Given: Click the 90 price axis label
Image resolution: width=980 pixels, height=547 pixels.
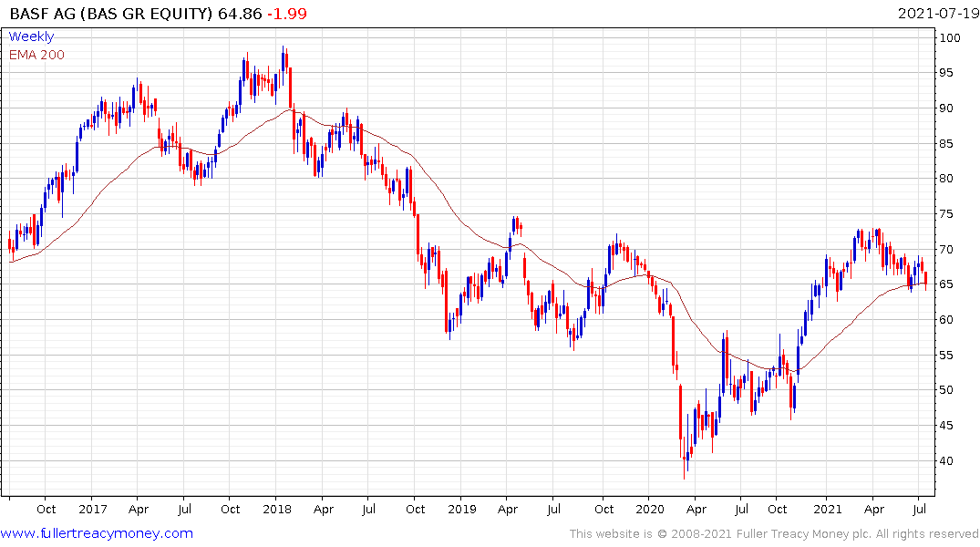Looking at the screenshot, I should pyautogui.click(x=946, y=108).
